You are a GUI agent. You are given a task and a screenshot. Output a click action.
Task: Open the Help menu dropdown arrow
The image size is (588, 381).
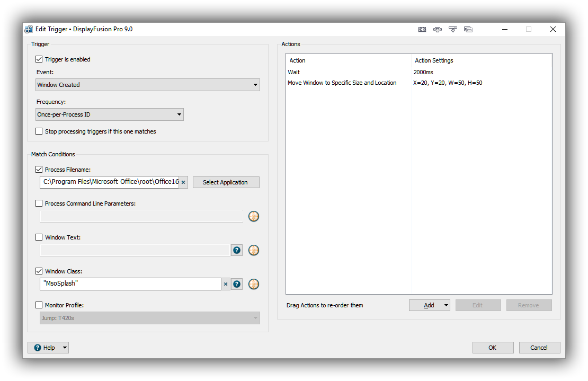click(65, 348)
